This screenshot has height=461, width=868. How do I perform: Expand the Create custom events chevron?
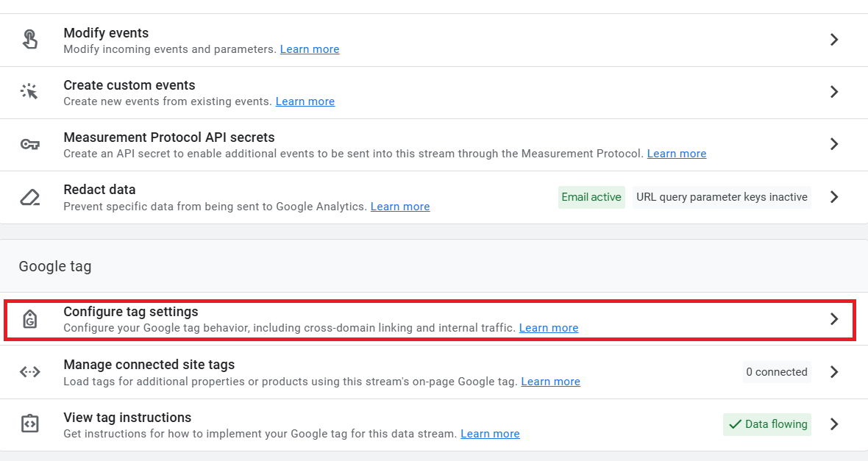[834, 91]
